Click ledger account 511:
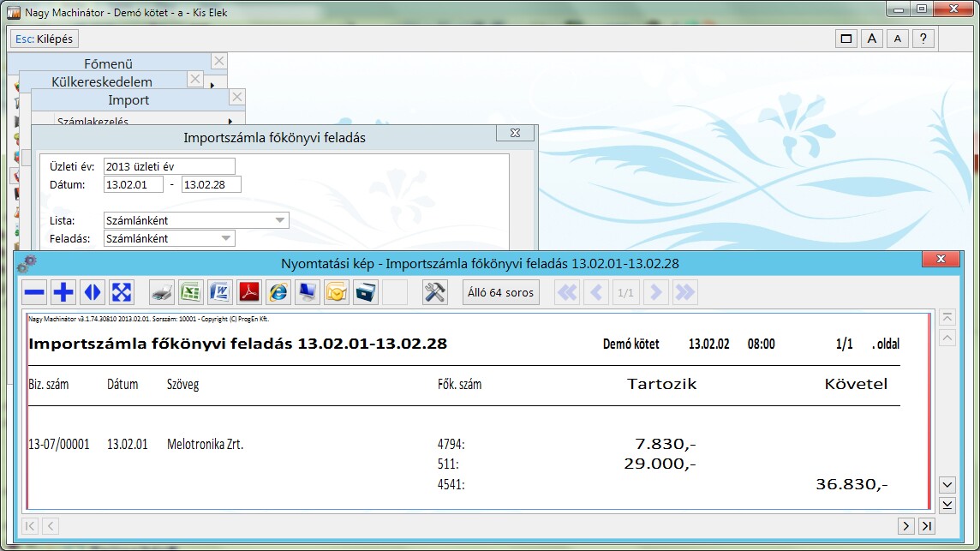This screenshot has width=980, height=551. pyautogui.click(x=448, y=464)
